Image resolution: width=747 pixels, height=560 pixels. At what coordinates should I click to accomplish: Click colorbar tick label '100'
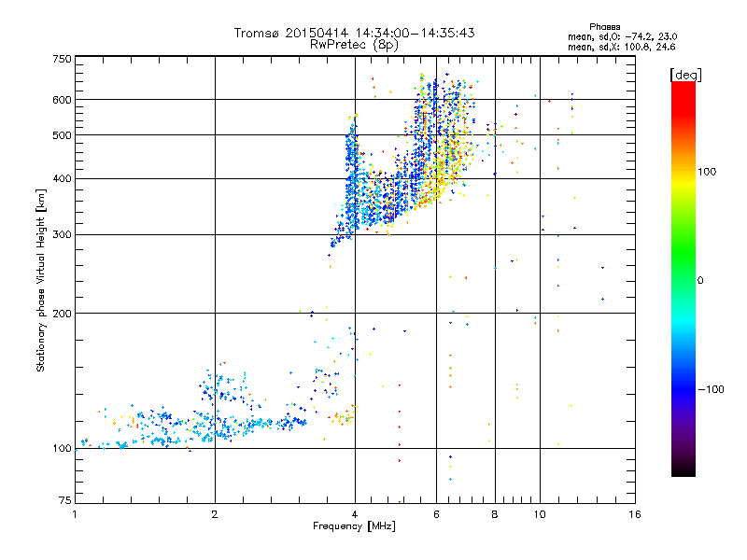click(707, 172)
